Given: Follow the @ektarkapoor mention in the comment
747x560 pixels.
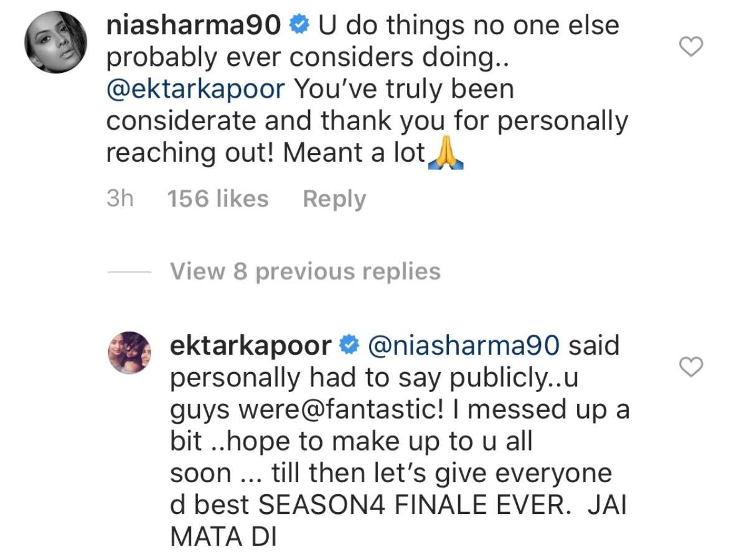Looking at the screenshot, I should point(195,90).
